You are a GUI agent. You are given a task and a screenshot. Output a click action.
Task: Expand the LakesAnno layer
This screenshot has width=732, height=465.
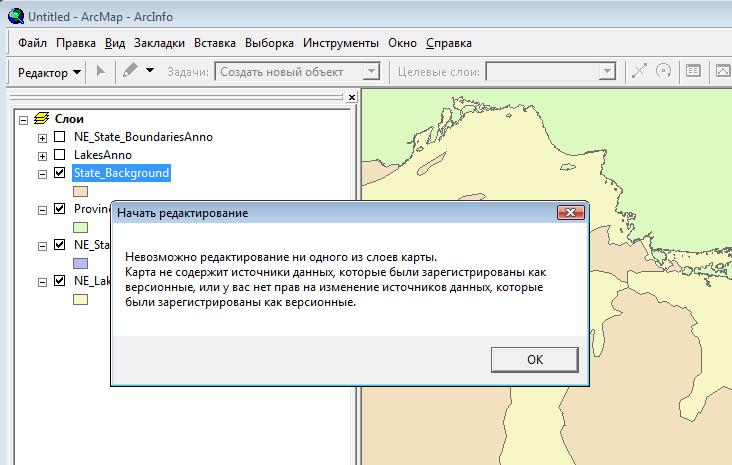(42, 156)
